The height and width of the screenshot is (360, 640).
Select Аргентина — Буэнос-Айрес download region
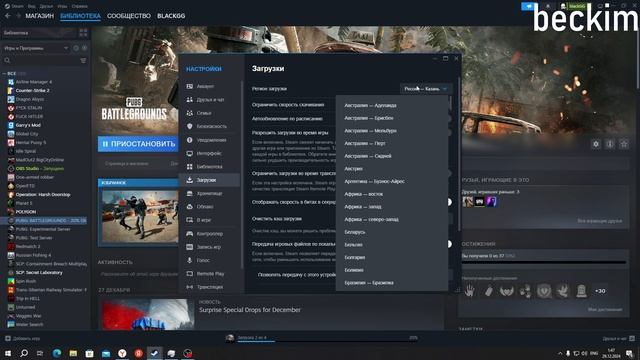(x=374, y=181)
